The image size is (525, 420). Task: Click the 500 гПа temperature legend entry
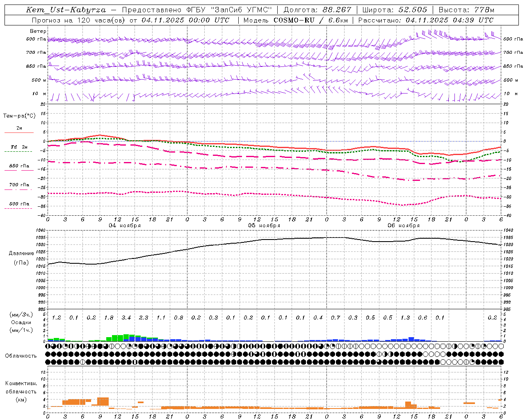coord(19,204)
